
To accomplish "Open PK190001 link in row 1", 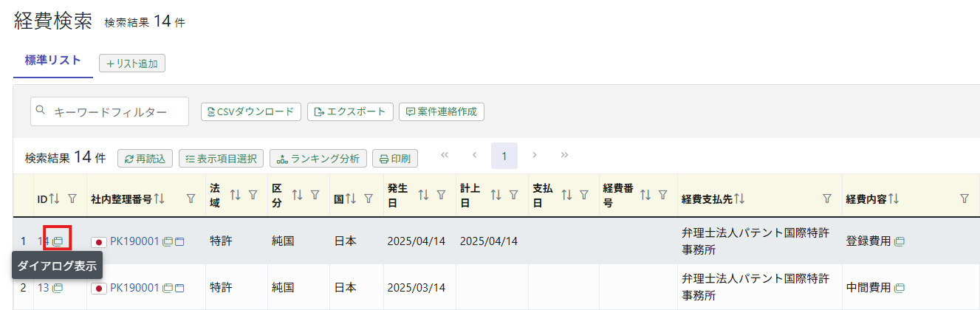I will tap(134, 241).
